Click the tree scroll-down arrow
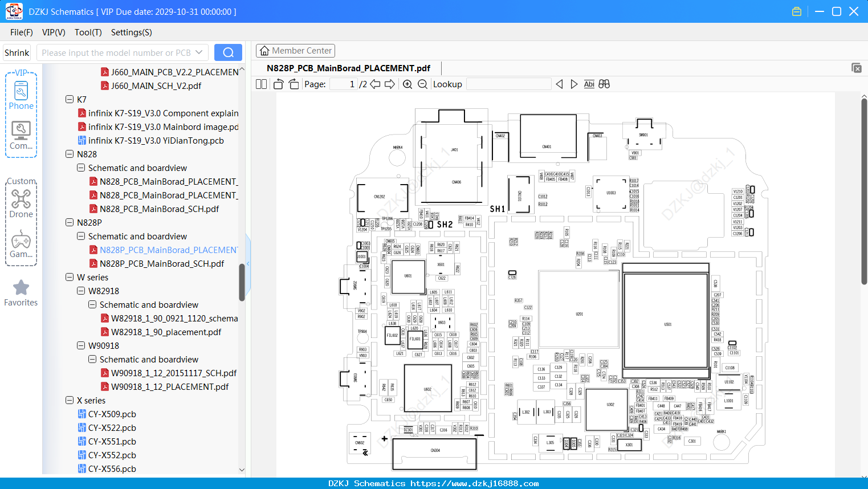The height and width of the screenshot is (489, 868). (242, 470)
